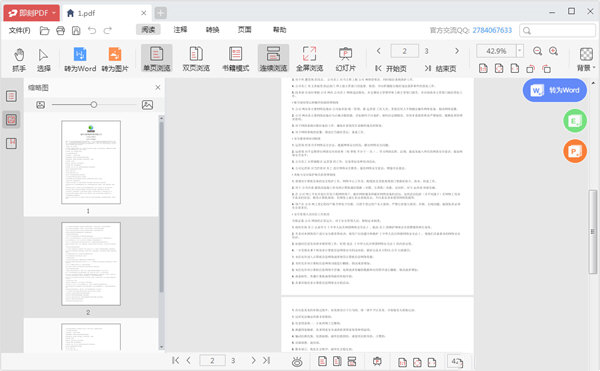600x371 pixels.
Task: Toggle eye protection mode in bottom bar
Action: (297, 361)
